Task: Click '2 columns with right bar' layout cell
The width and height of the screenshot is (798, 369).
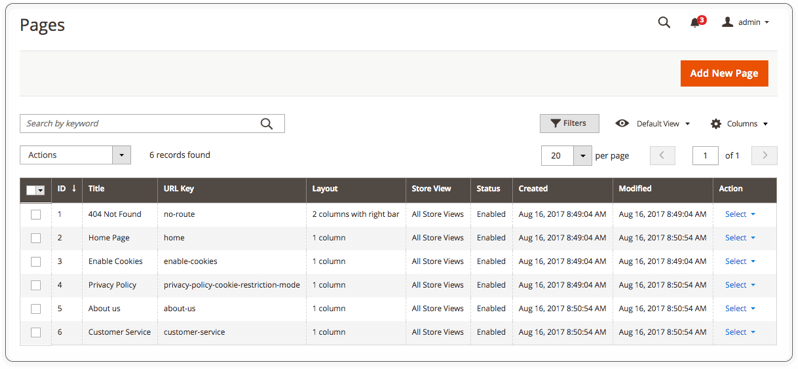Action: tap(356, 214)
